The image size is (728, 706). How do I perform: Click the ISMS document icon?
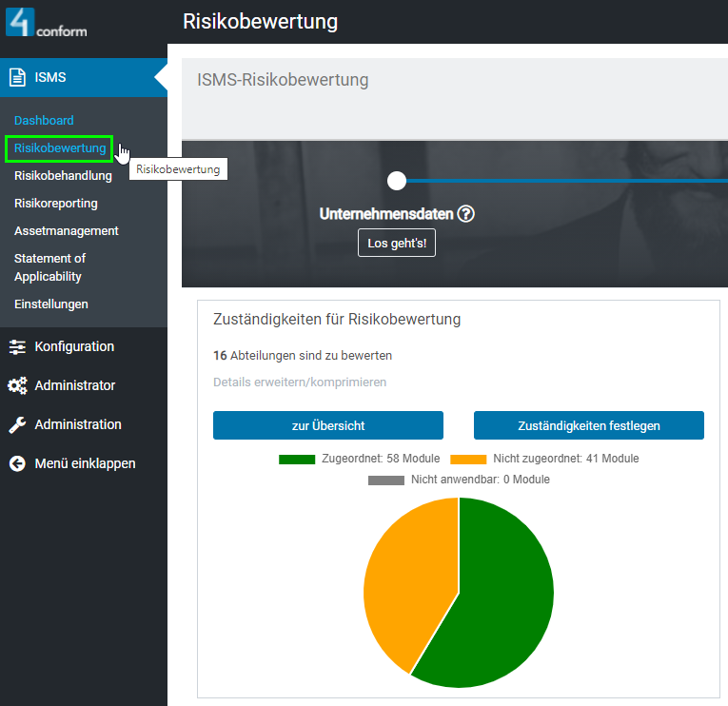[x=17, y=77]
